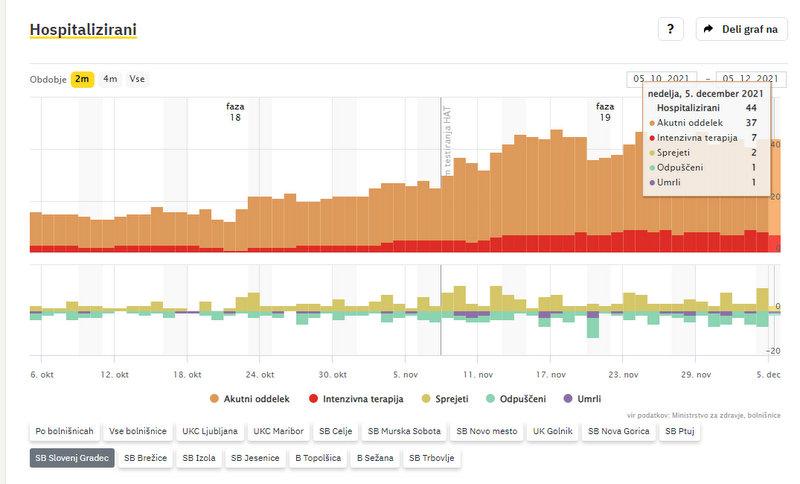Select Po bolnišnicah view
Screen dimensions: 800x484
[x=64, y=432]
